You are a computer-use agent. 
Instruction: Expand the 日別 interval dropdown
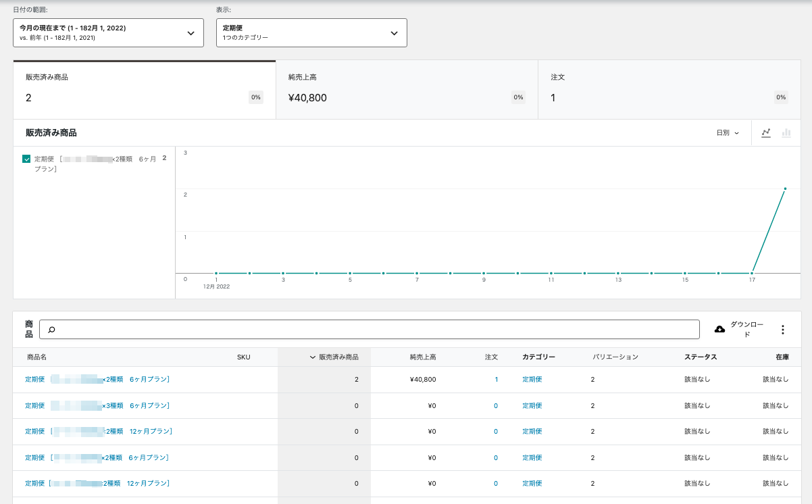[x=728, y=133]
